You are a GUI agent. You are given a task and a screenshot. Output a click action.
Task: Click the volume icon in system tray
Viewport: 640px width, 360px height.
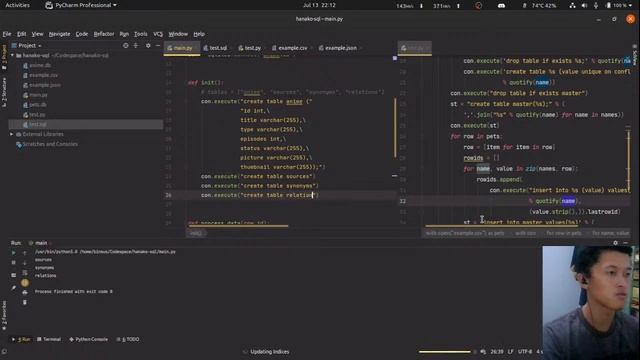[x=584, y=6]
